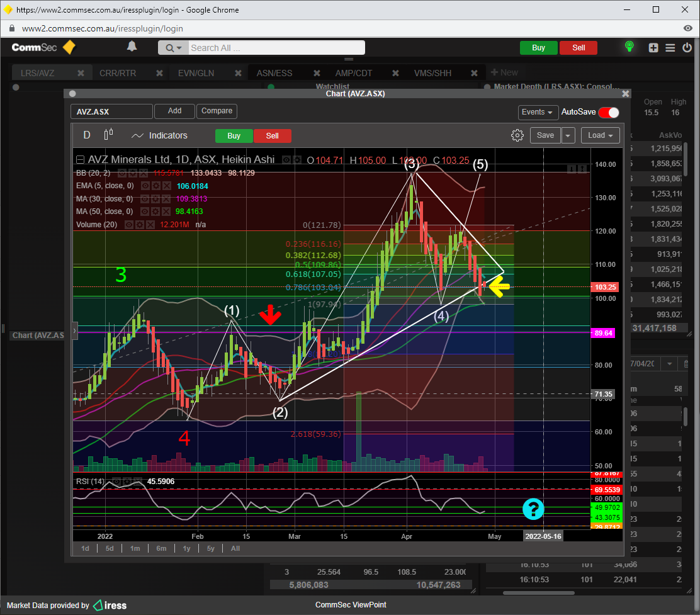This screenshot has height=615, width=700.
Task: Remove the MA (50, close, 0) indicator
Action: pyautogui.click(x=167, y=212)
